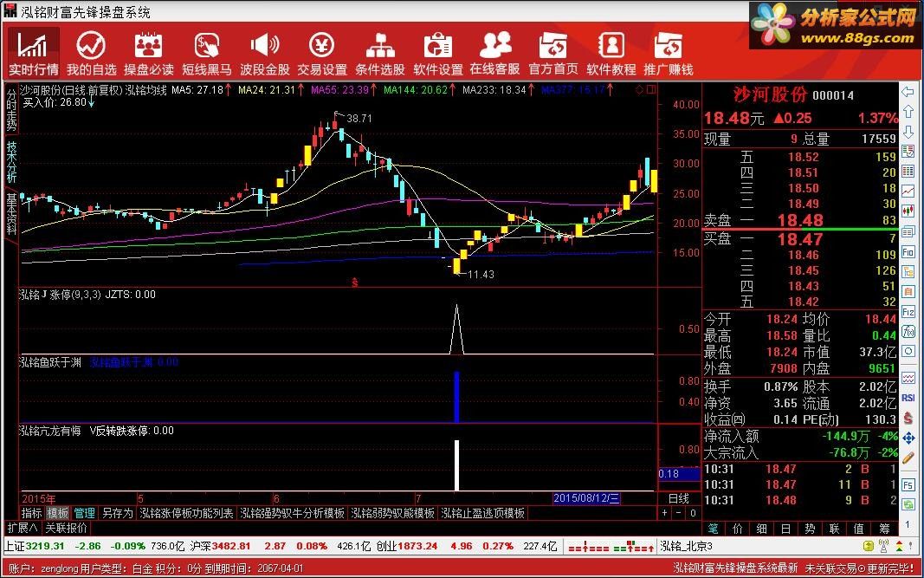
Task: Click the line chart sidebar icon
Action: (908, 191)
